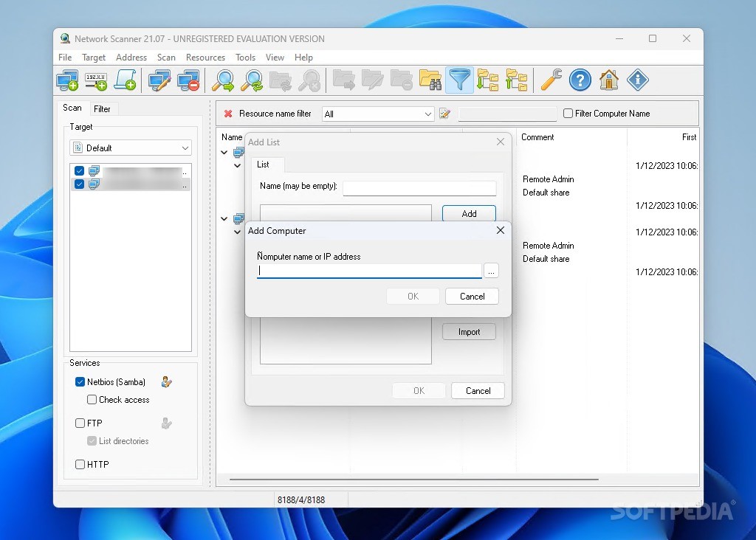
Task: Click the Add Computer toolbar icon
Action: pyautogui.click(x=67, y=80)
